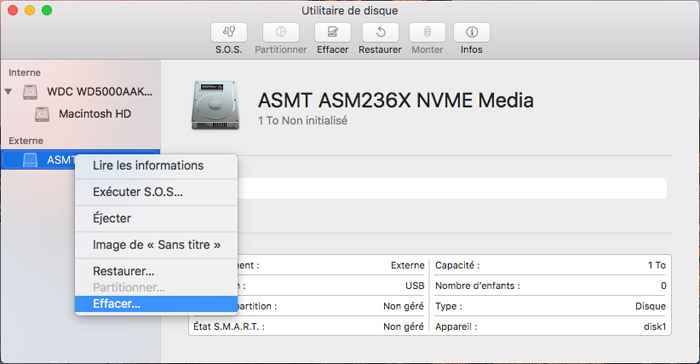Click the large hard drive image in detail pane

215,105
